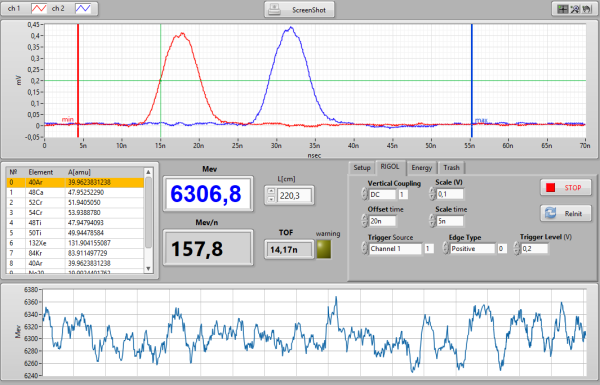Click the warning LED indicator
600x385 pixels.
click(324, 249)
